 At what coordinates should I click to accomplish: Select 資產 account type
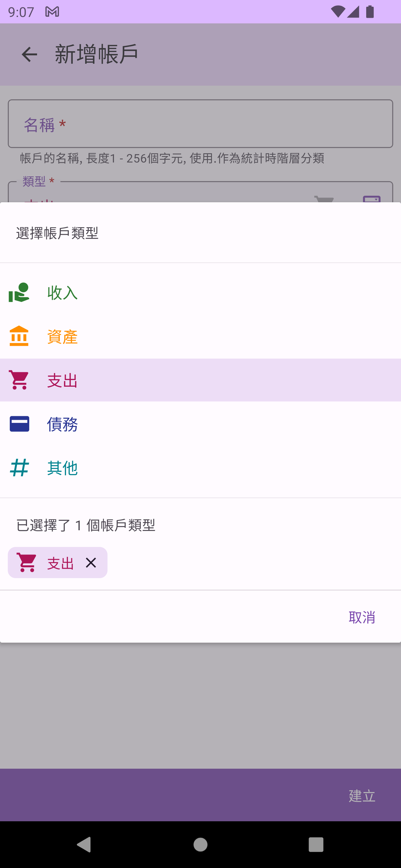(62, 337)
